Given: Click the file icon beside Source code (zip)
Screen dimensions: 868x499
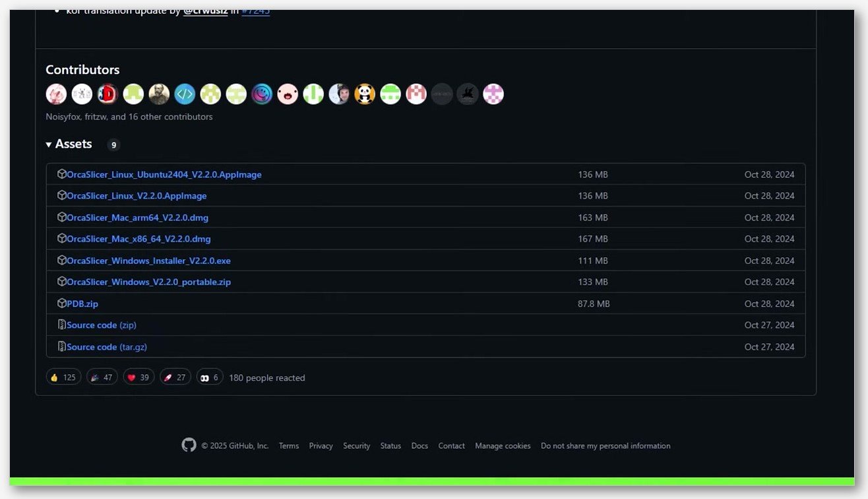Looking at the screenshot, I should pos(62,325).
